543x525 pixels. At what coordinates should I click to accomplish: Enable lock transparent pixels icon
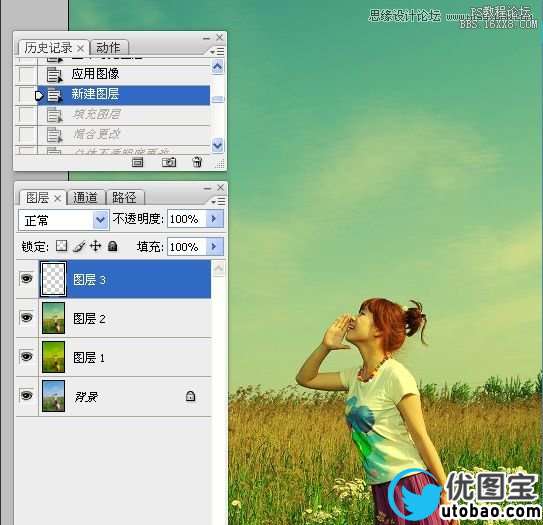click(62, 246)
